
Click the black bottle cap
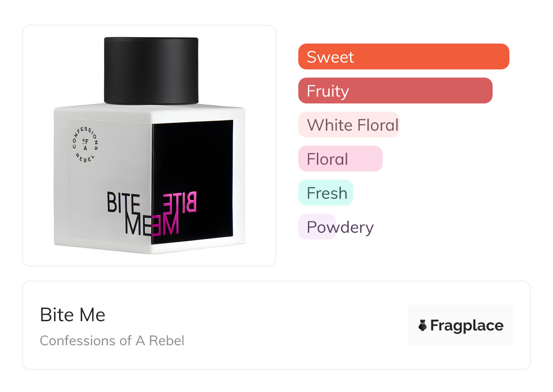point(151,70)
